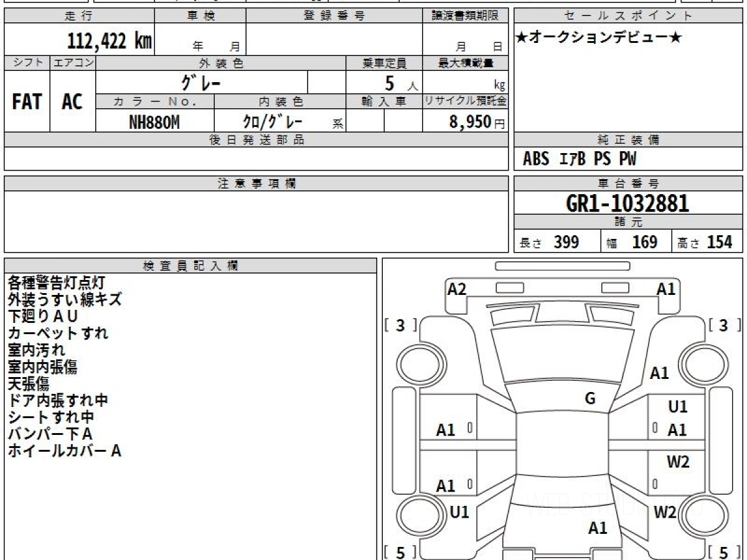Select the カラーNo. label
The image size is (747, 560).
click(155, 101)
